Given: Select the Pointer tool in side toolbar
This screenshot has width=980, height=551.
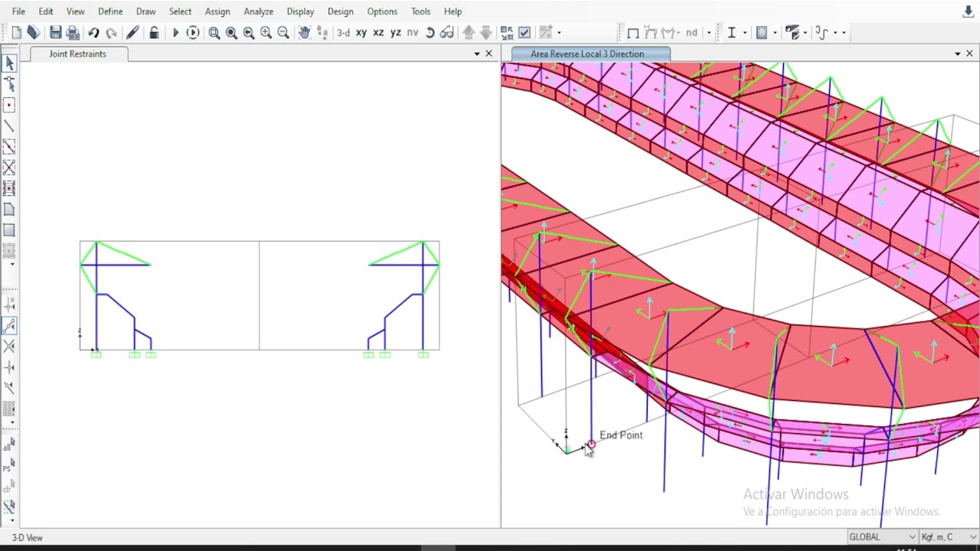Looking at the screenshot, I should pyautogui.click(x=9, y=64).
